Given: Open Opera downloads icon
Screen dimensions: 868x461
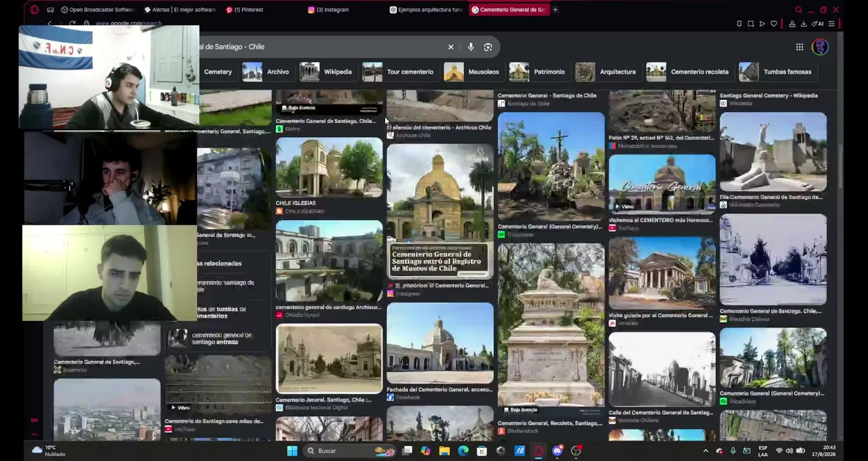Looking at the screenshot, I should tap(803, 24).
